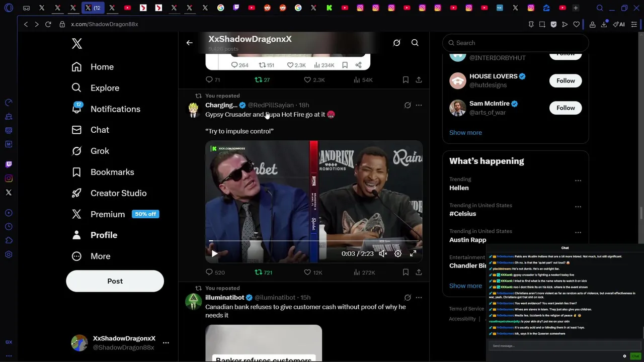Viewport: 644px width, 362px height.
Task: Open the Austin Rapp trending topic
Action: pyautogui.click(x=467, y=240)
